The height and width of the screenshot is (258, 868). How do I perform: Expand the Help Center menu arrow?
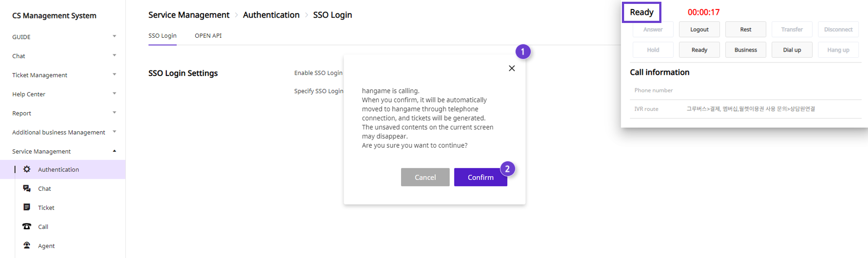115,94
